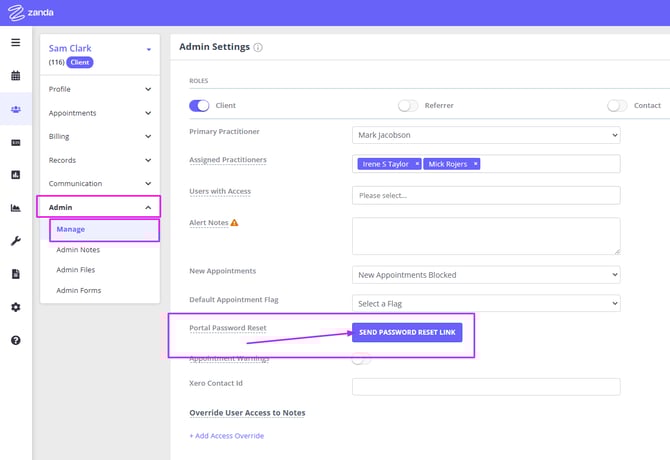Click the wrench tools icon
This screenshot has height=460, width=670.
[x=15, y=241]
